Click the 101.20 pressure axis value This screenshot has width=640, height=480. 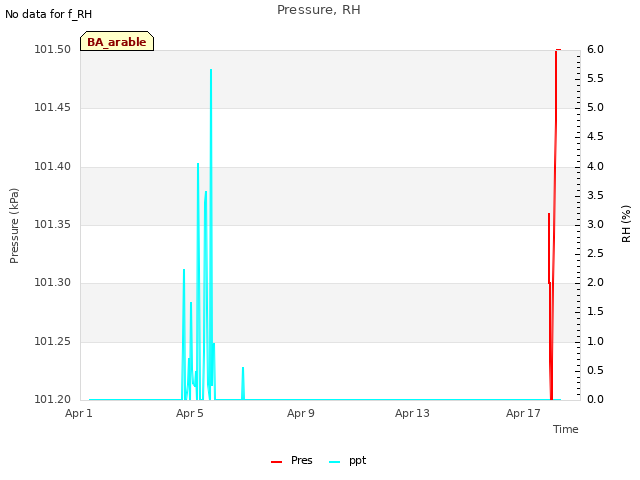[52, 399]
